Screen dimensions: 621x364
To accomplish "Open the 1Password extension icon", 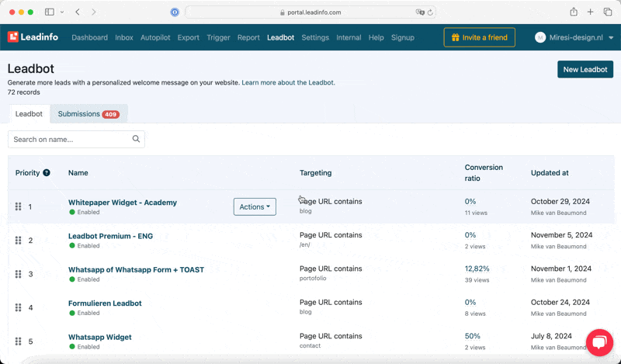I will (x=175, y=12).
